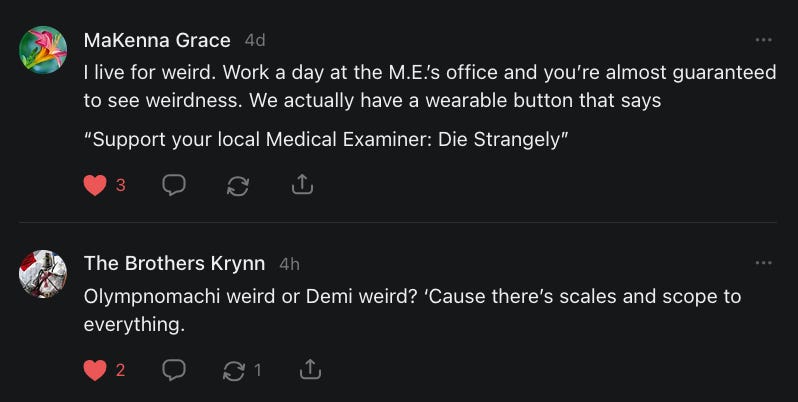Open more options for MaKenna Grace's comment
The height and width of the screenshot is (402, 798).
[764, 40]
